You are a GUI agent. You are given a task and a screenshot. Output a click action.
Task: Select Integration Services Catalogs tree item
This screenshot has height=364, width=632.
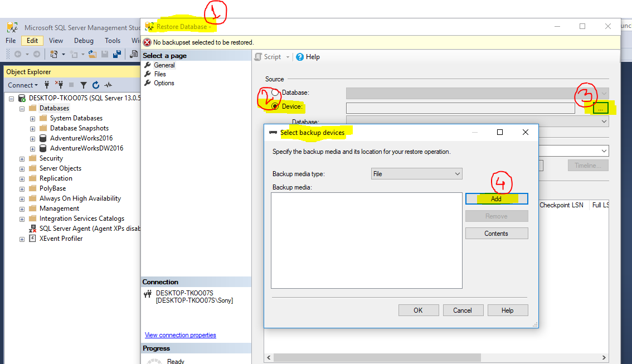[82, 219]
